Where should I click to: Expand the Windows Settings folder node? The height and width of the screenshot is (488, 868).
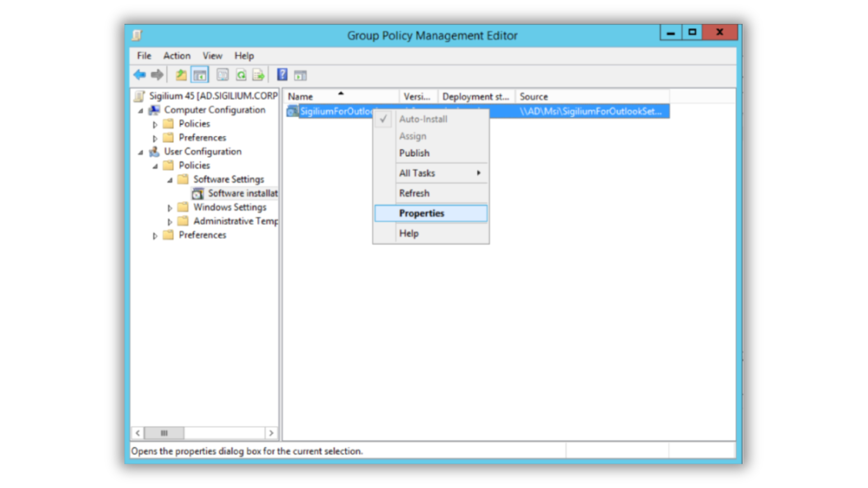pyautogui.click(x=170, y=208)
